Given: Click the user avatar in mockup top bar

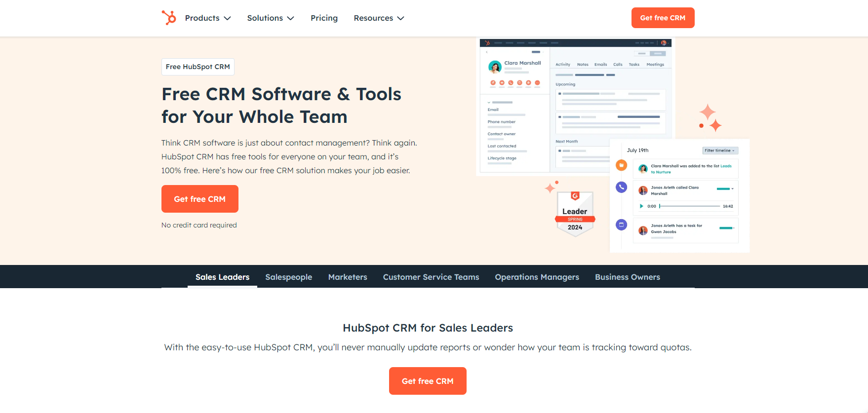Looking at the screenshot, I should pos(664,43).
